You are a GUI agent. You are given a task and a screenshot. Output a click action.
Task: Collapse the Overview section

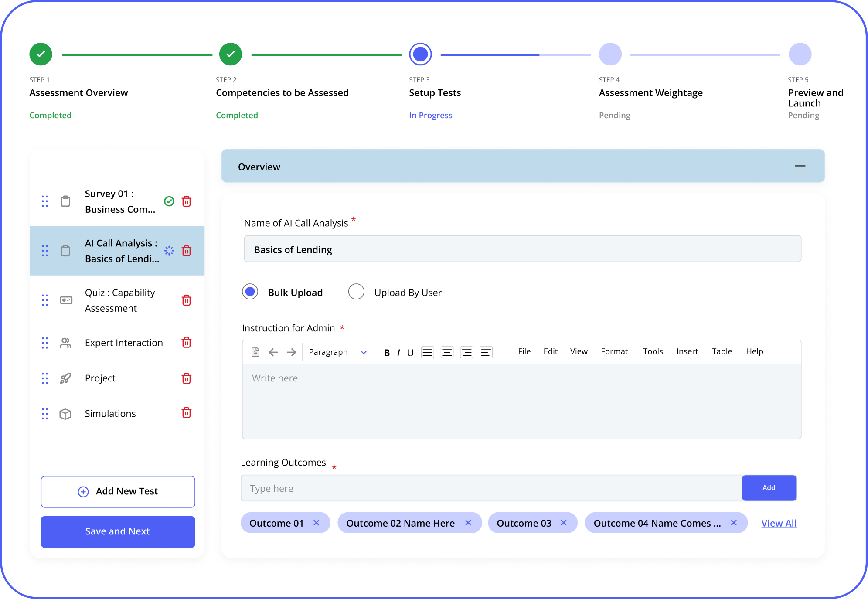pos(800,166)
